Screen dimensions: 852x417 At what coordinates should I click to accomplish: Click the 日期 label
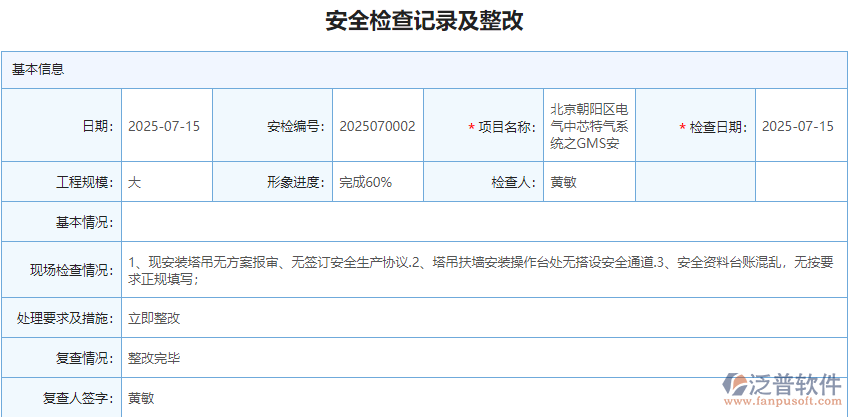pos(98,127)
